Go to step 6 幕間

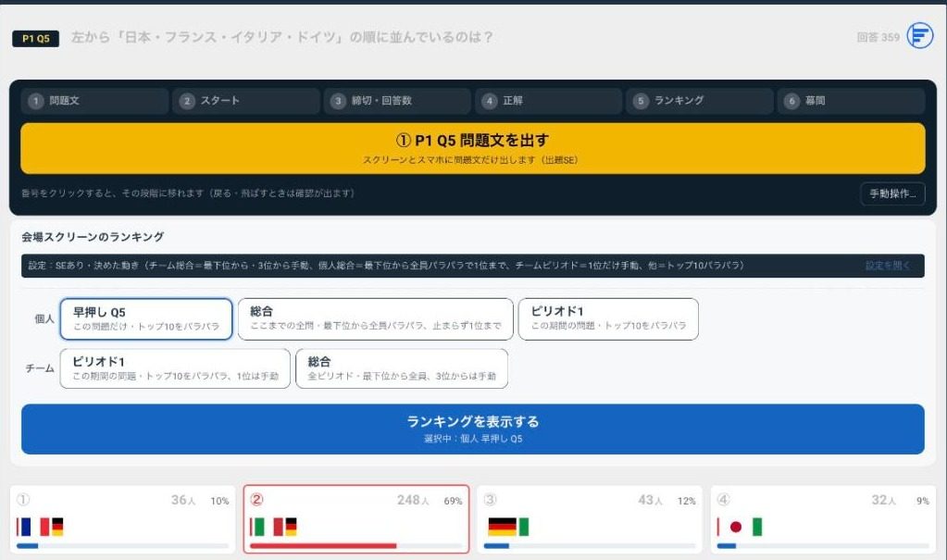click(851, 101)
